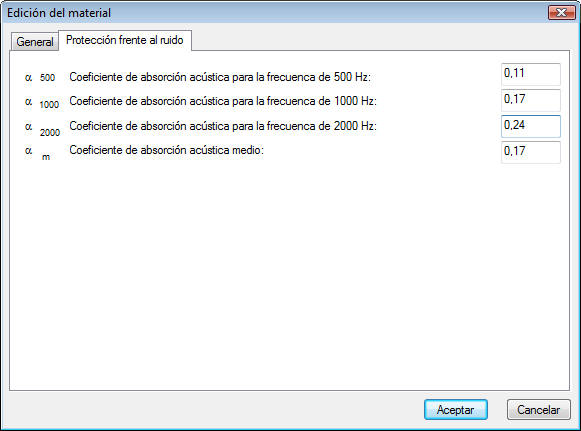Click the 1000 Hz coefficient label text
This screenshot has width=581, height=431.
click(223, 101)
